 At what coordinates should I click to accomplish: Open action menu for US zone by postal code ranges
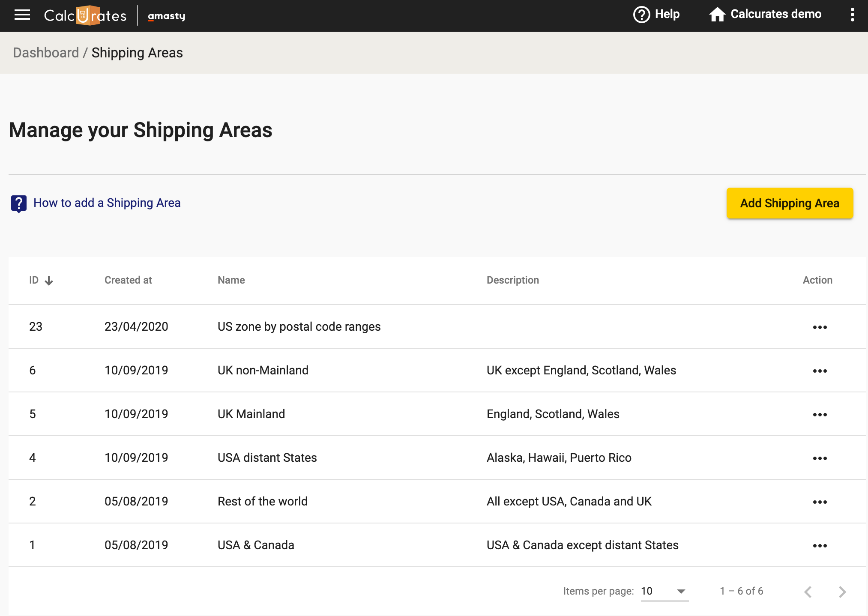[x=820, y=326]
